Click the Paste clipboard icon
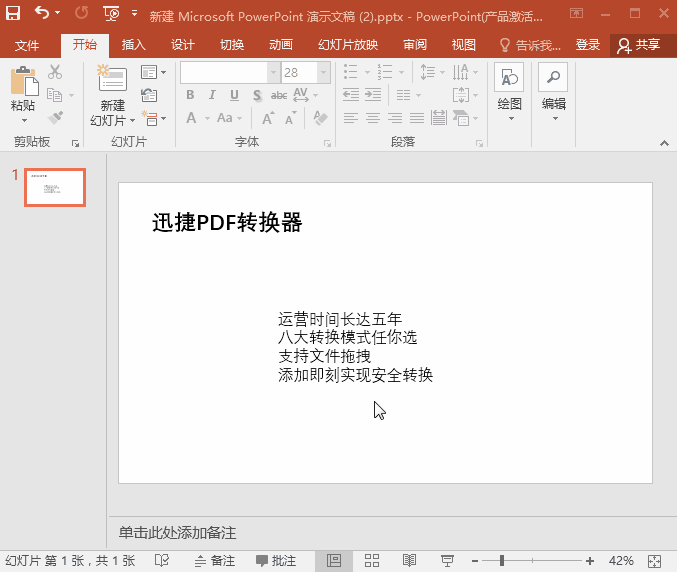The height and width of the screenshot is (572, 677). coord(23,82)
